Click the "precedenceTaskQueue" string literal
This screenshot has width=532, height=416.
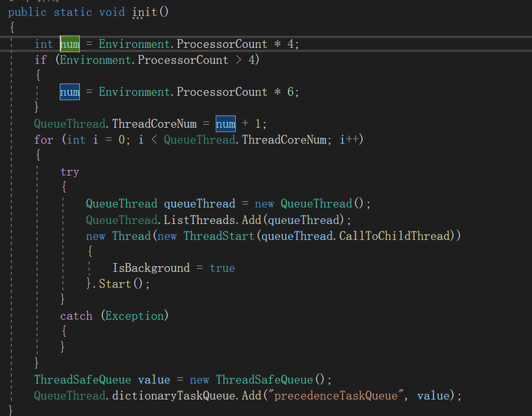pyautogui.click(x=335, y=395)
